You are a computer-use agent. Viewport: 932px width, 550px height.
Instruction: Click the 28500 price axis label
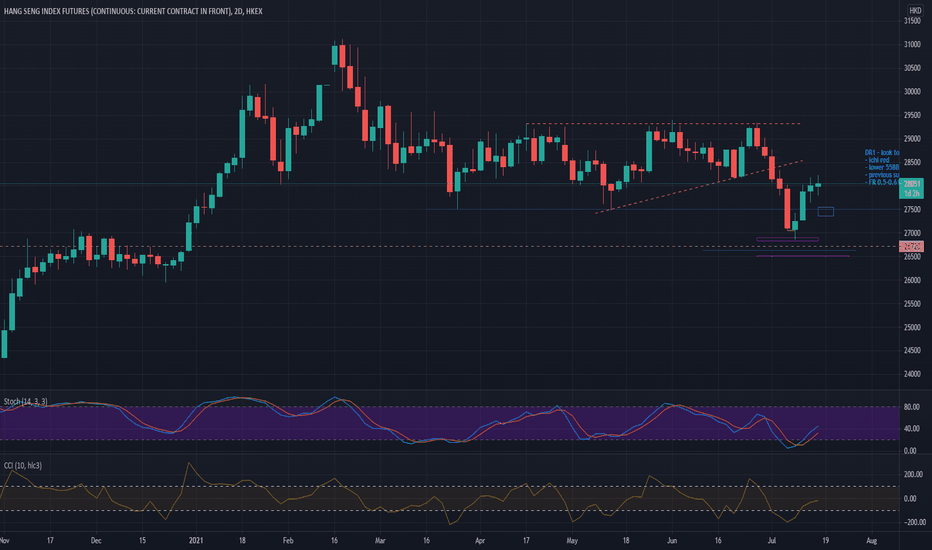coord(912,162)
